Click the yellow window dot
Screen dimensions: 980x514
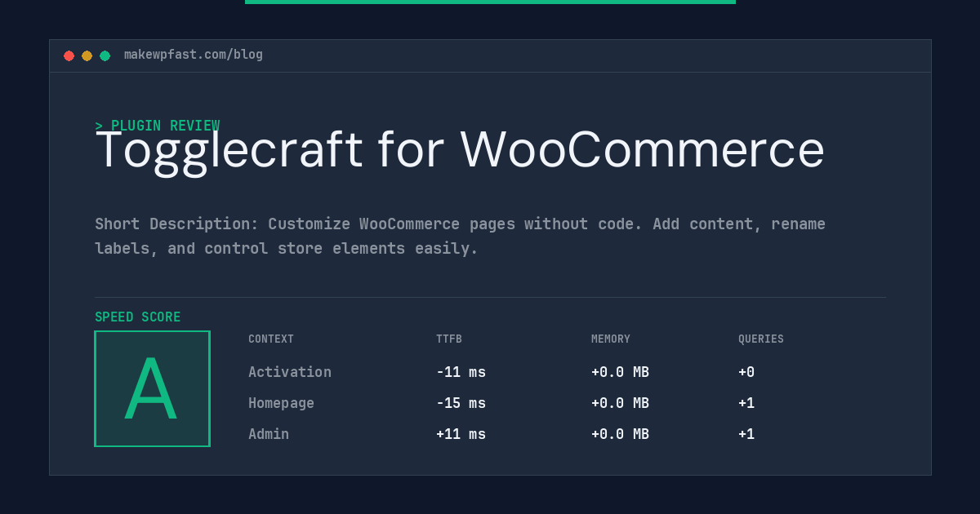(87, 55)
